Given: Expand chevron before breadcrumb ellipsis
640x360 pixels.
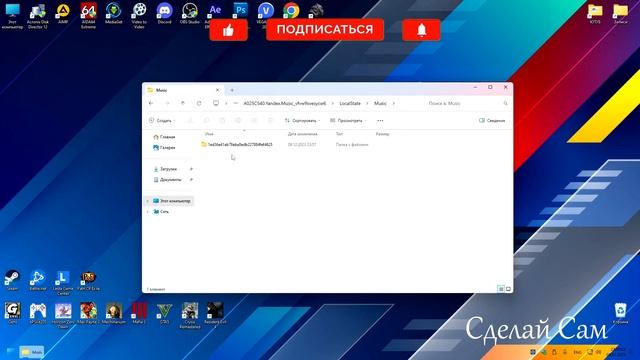Looking at the screenshot, I should [226, 103].
